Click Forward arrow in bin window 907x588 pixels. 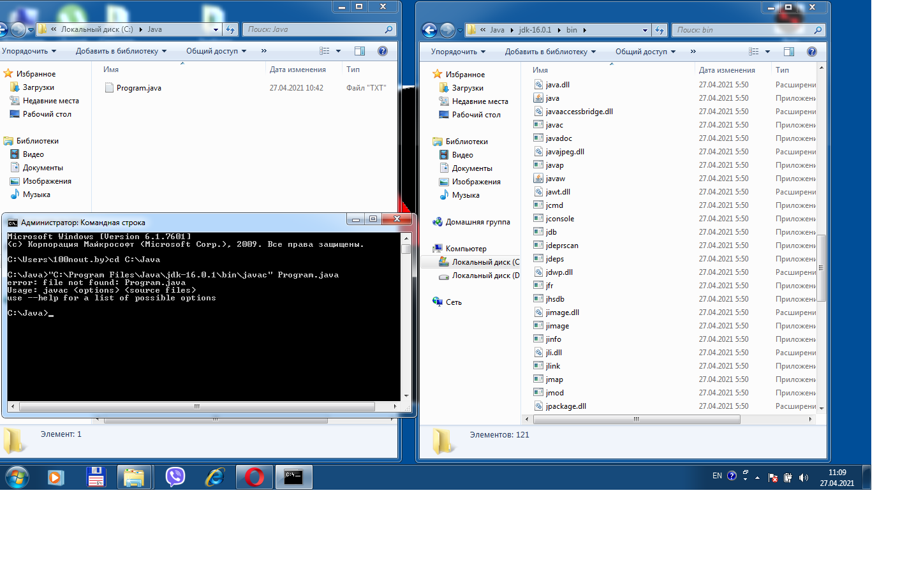(447, 30)
